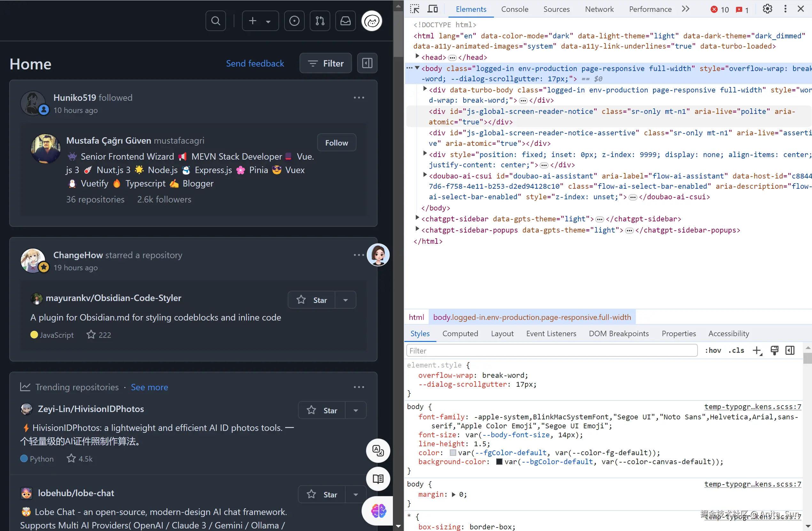This screenshot has width=812, height=531.
Task: Click the Send feedback link
Action: (255, 64)
